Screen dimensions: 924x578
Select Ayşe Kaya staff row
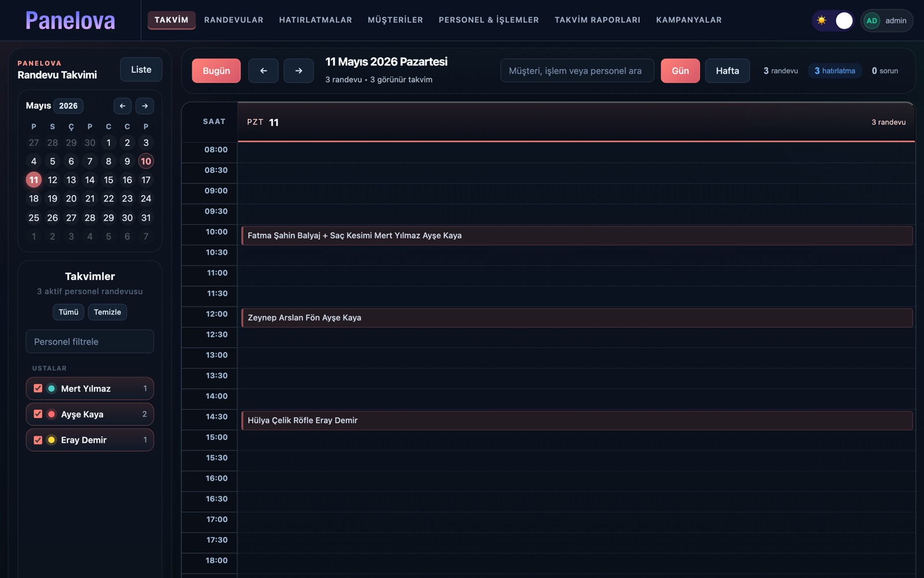(x=90, y=414)
